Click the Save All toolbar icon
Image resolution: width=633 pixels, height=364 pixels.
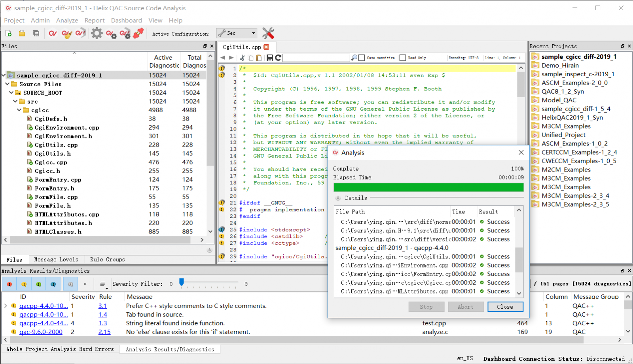[x=36, y=34]
